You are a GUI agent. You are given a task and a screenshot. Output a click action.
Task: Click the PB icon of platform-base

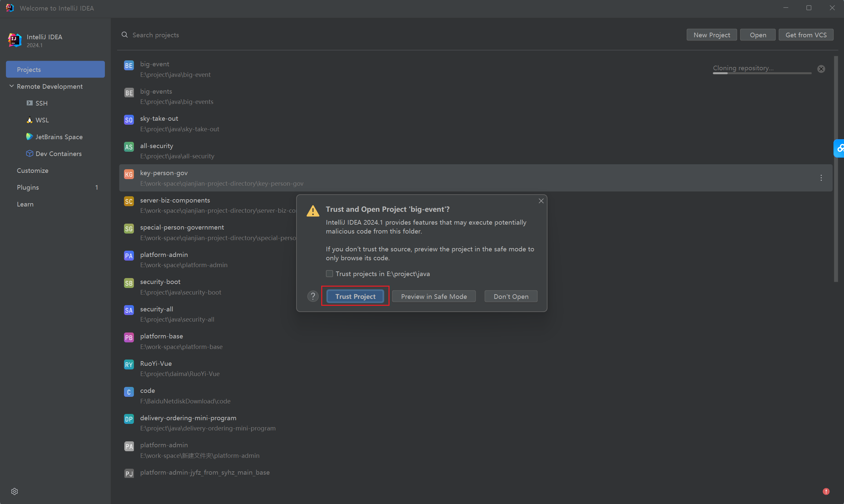(x=129, y=337)
